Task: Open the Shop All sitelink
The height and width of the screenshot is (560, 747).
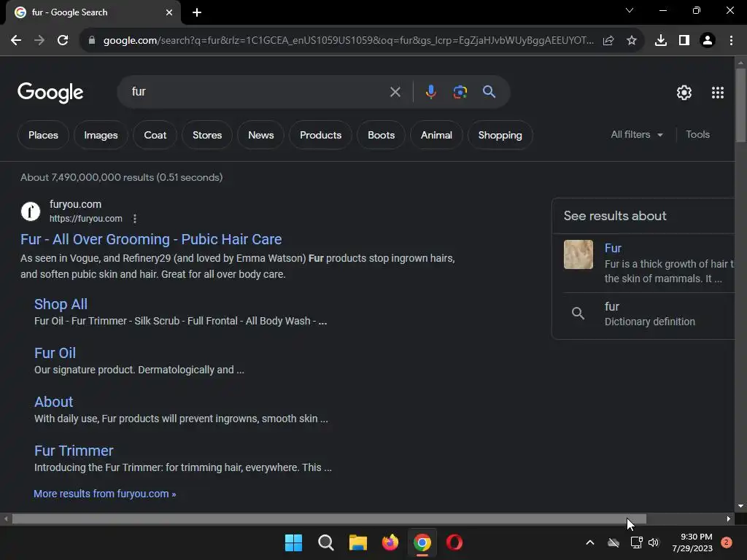Action: (61, 304)
